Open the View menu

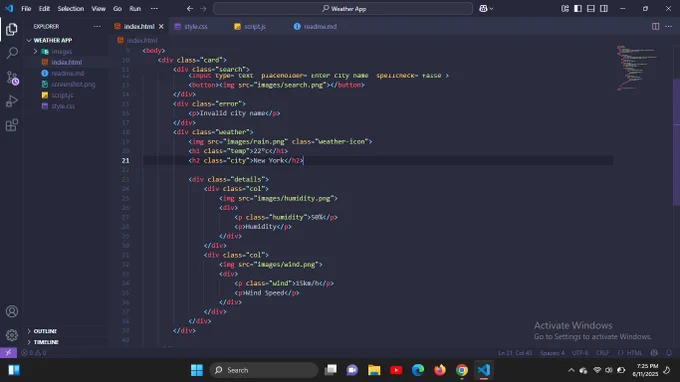(x=98, y=8)
